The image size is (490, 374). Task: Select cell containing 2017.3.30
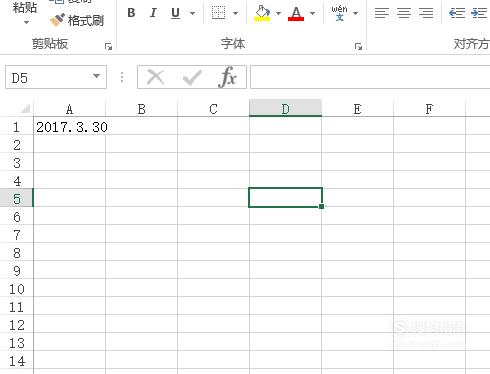coord(69,127)
